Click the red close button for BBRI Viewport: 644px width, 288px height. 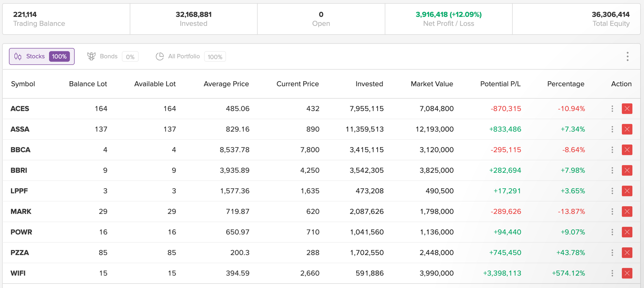point(627,171)
